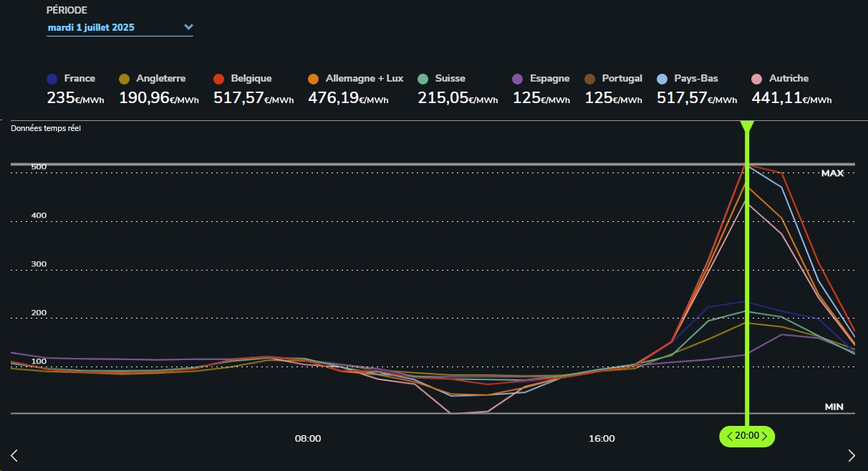Click the green time cursor top marker
The height and width of the screenshot is (471, 868).
[747, 126]
